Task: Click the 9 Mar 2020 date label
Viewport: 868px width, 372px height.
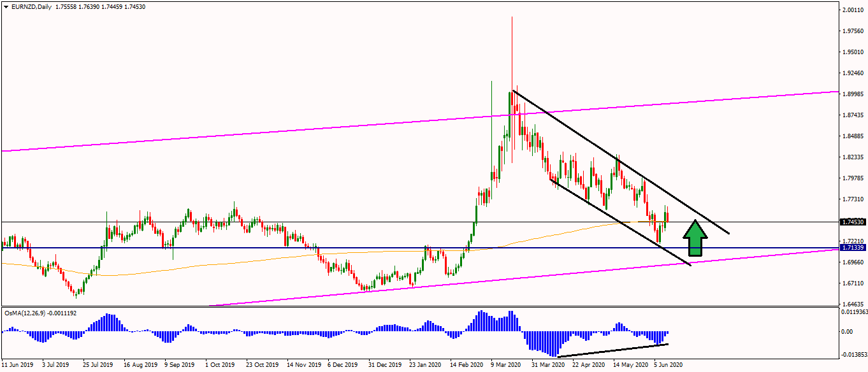Action: pos(506,365)
